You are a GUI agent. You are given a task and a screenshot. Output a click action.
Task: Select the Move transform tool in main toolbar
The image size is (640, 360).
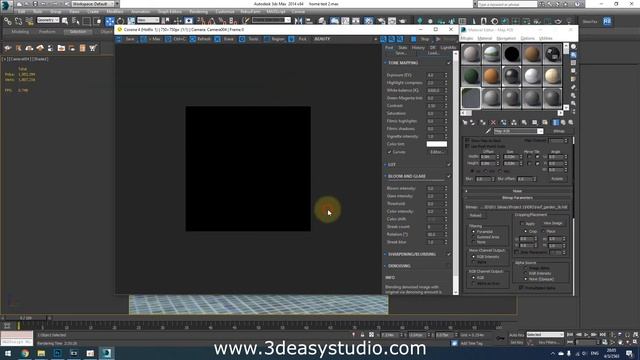[x=110, y=21]
